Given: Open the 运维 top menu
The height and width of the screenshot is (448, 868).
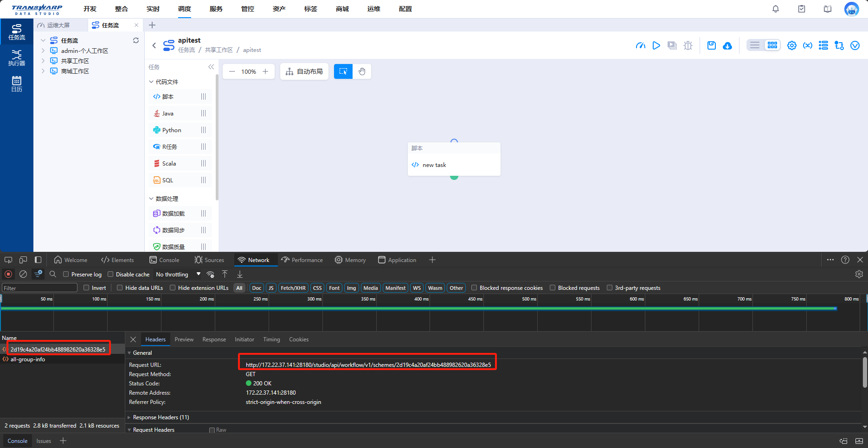Looking at the screenshot, I should [x=373, y=9].
